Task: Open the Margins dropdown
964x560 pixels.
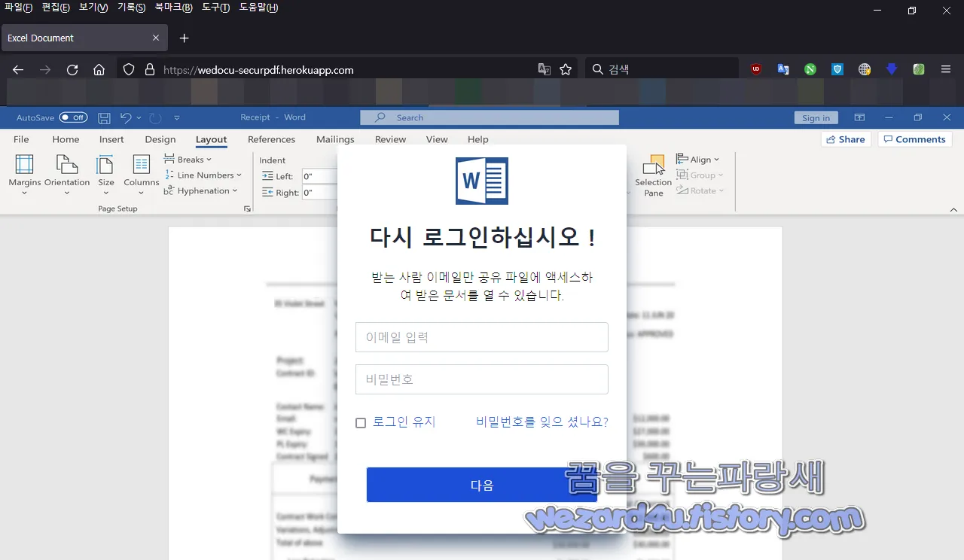Action: (x=25, y=175)
